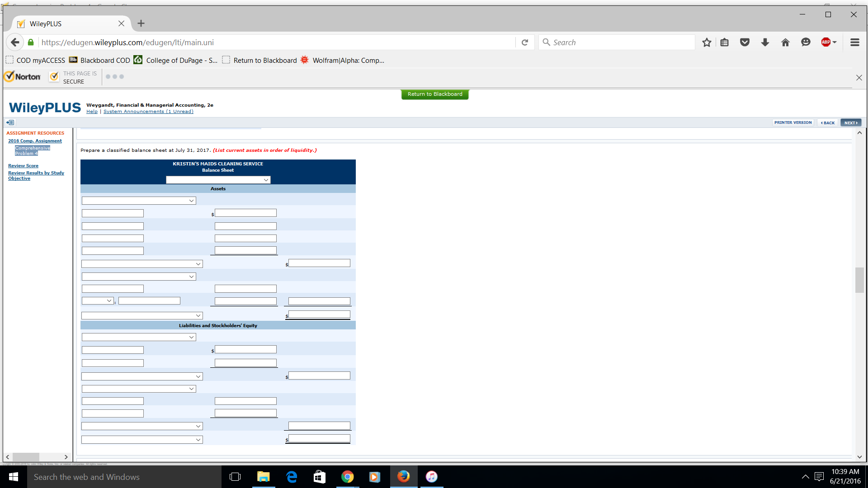
Task: Open the COD myACCESS bookmark
Action: coord(35,60)
